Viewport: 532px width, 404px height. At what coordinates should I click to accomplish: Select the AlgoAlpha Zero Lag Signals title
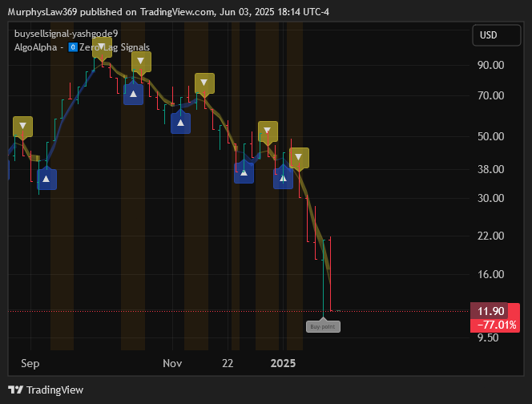click(82, 47)
